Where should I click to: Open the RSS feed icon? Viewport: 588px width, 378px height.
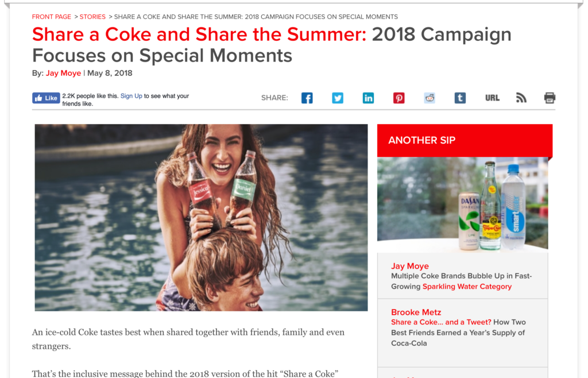point(521,98)
